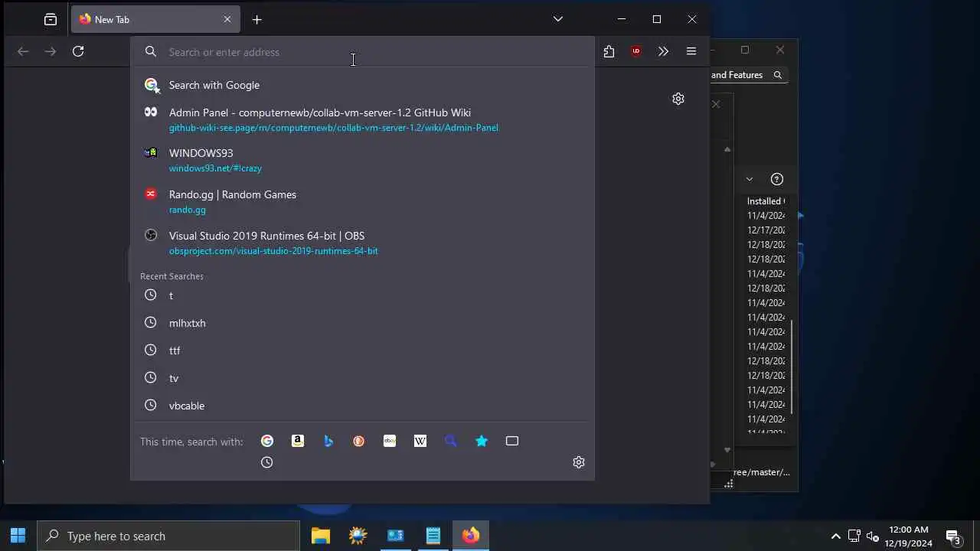Open Windows Start menu

[18, 536]
